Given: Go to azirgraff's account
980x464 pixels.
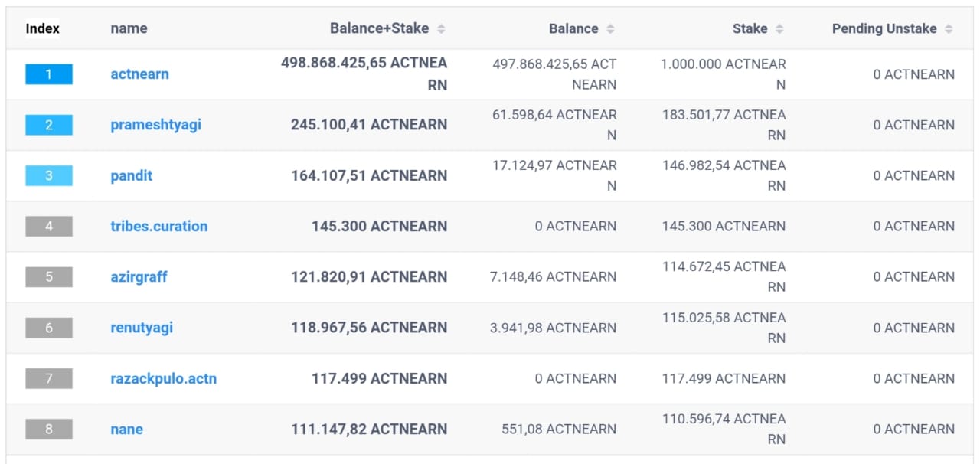Looking at the screenshot, I should 139,276.
